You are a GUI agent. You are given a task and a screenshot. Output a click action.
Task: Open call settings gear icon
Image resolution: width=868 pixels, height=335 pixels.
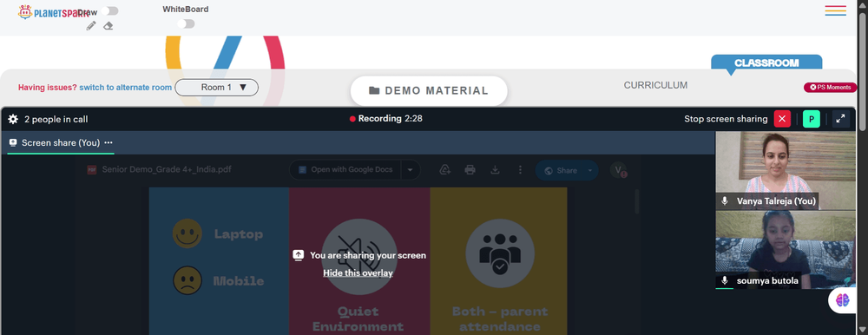click(13, 119)
